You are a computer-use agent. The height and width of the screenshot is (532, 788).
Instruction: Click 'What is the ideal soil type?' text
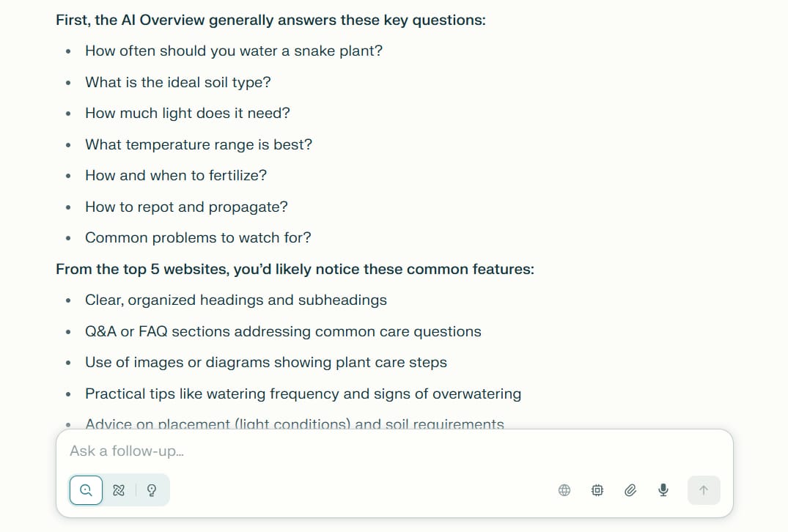pyautogui.click(x=178, y=82)
